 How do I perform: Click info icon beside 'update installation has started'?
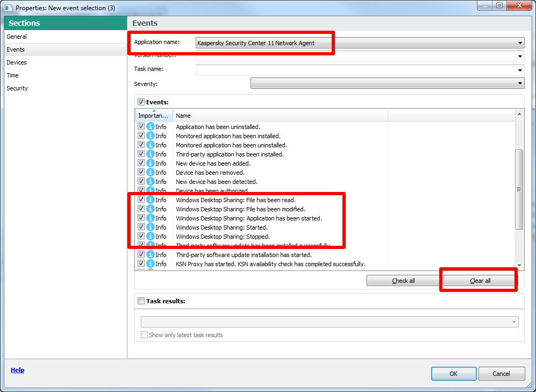click(x=151, y=255)
